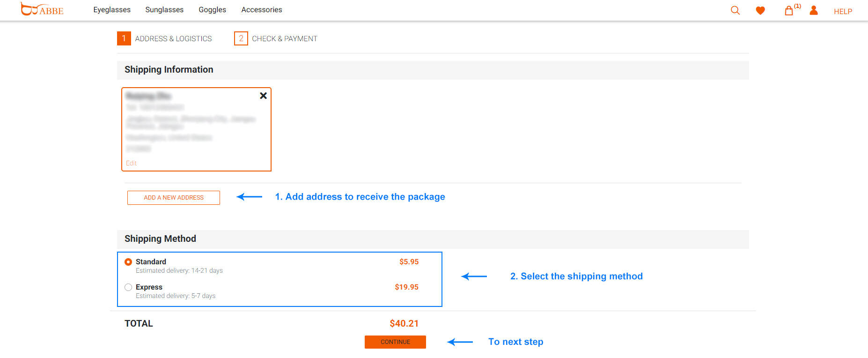Edit the saved shipping address
868x358 pixels.
[131, 163]
